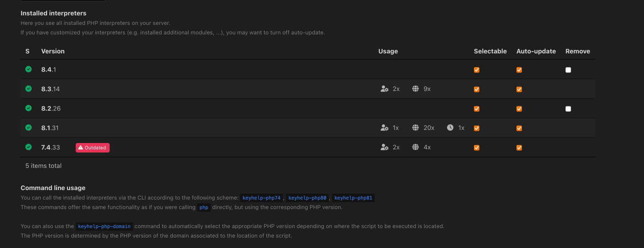Viewport: 644px width, 248px height.
Task: Disable Auto-update for PHP 8.3.14
Action: 519,90
